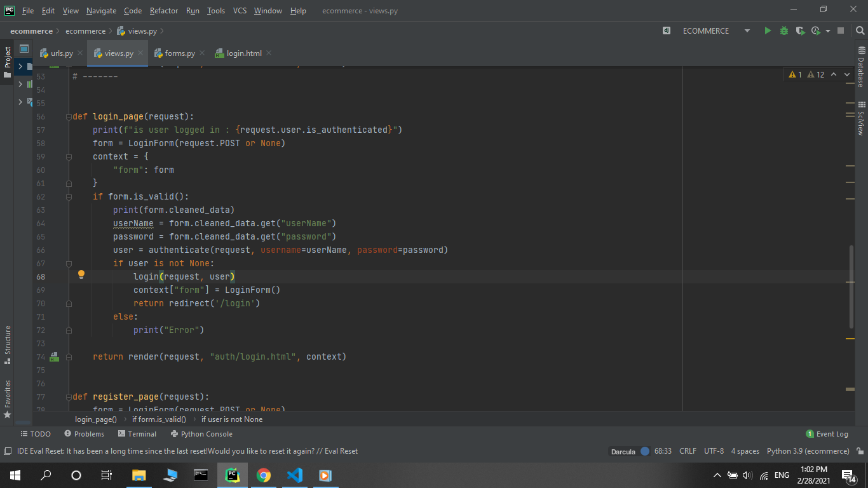Run with coverage shield icon
This screenshot has width=868, height=488.
pyautogui.click(x=800, y=30)
